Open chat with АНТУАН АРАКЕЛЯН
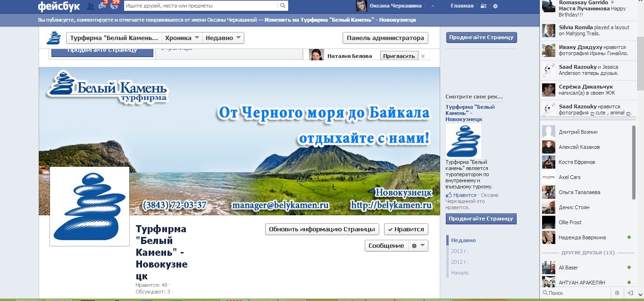Image resolution: width=644 pixels, height=301 pixels. click(587, 282)
